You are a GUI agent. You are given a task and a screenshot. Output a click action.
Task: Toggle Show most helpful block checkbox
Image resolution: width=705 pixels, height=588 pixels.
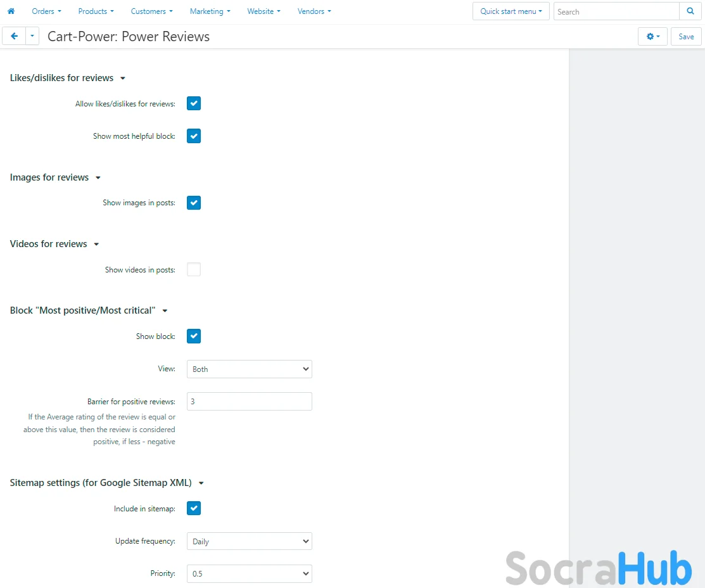[x=194, y=136]
